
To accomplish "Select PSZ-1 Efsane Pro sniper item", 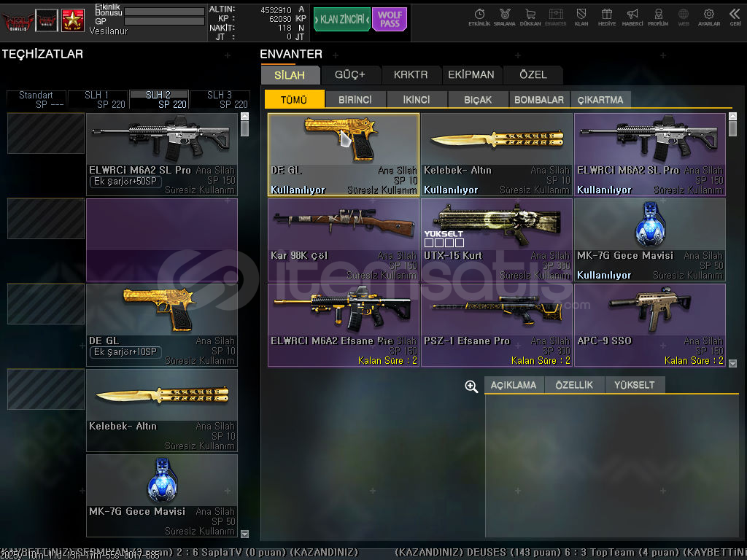I will pyautogui.click(x=497, y=325).
